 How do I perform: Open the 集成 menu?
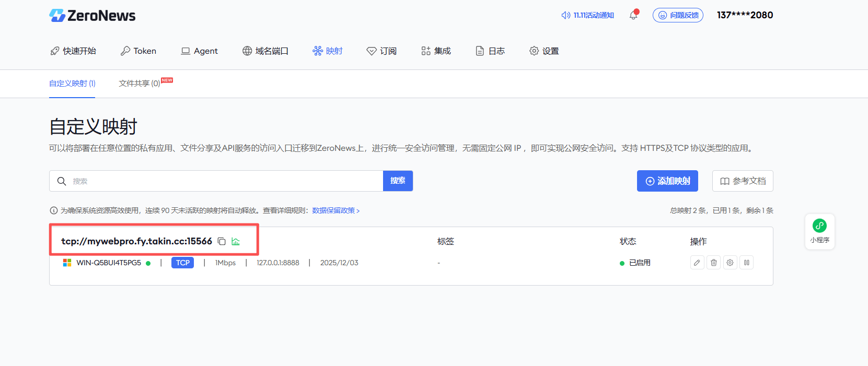click(x=436, y=51)
